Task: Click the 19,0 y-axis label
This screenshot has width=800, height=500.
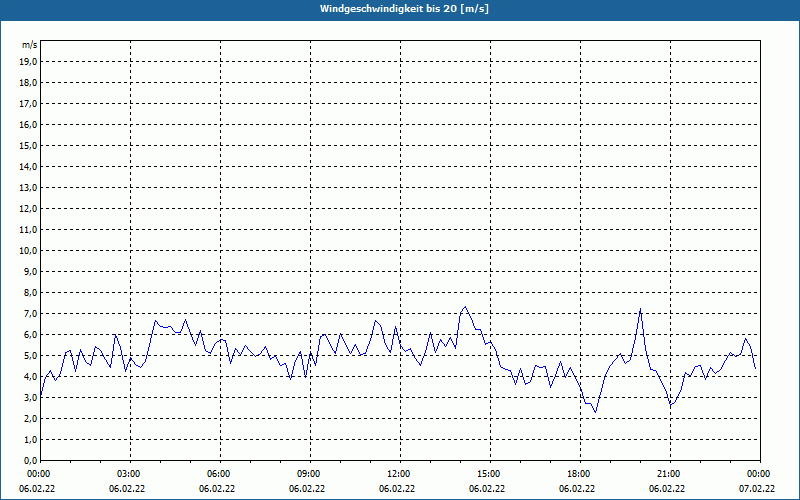Action: [x=28, y=62]
